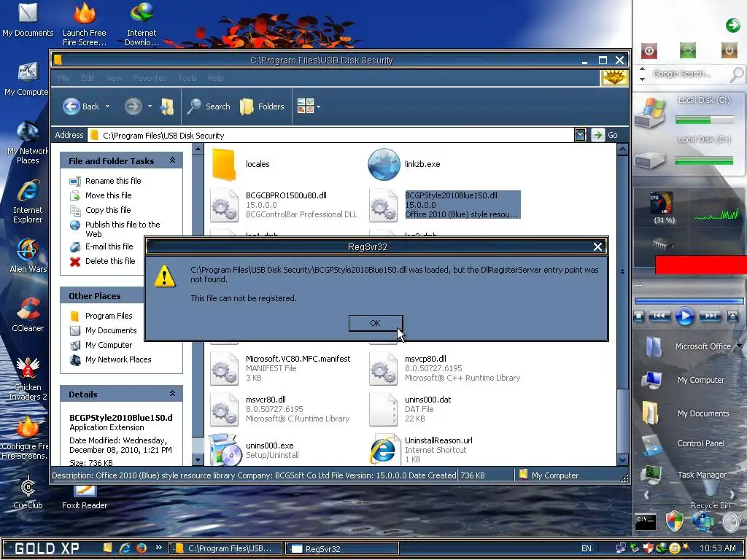Open the Favorites menu
The image size is (747, 560).
tap(150, 78)
